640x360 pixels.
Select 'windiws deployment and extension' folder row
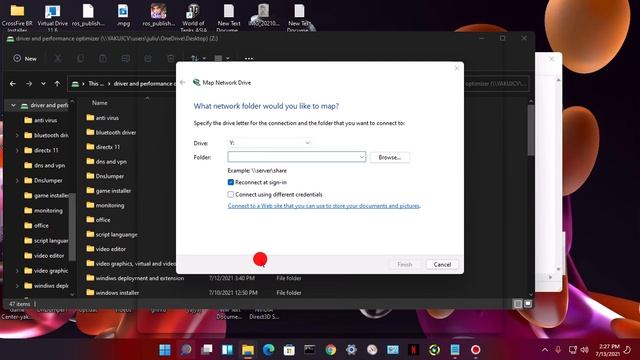pyautogui.click(x=140, y=278)
